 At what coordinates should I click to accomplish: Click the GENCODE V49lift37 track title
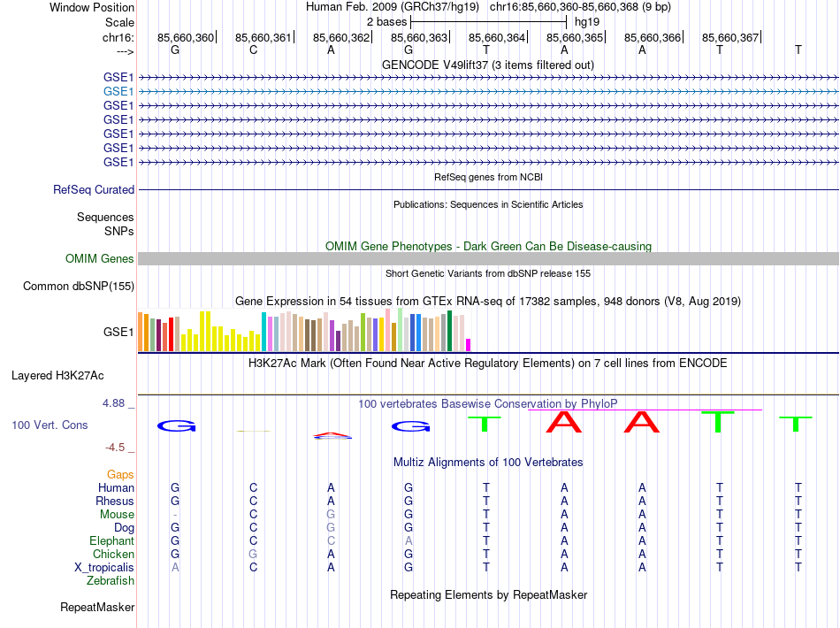pos(487,65)
